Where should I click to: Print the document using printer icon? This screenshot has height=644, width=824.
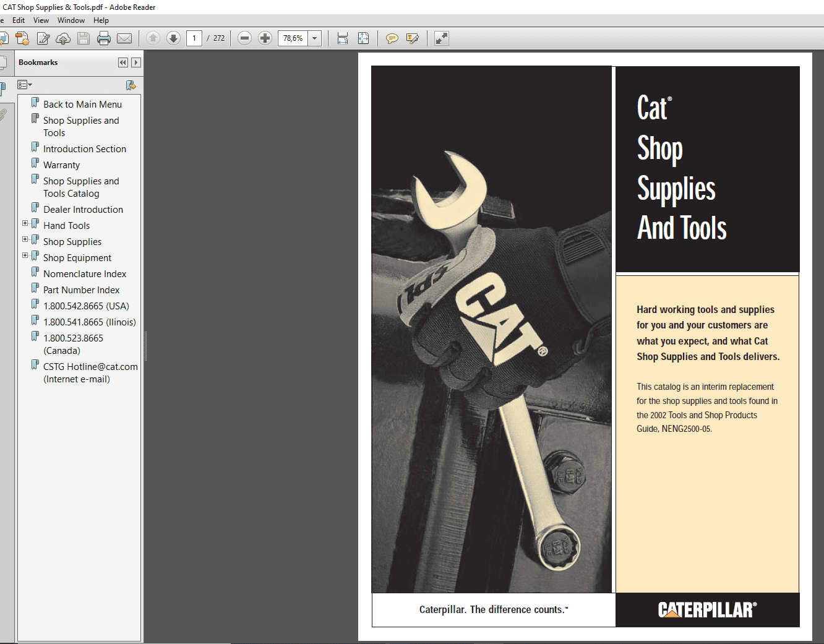[104, 38]
